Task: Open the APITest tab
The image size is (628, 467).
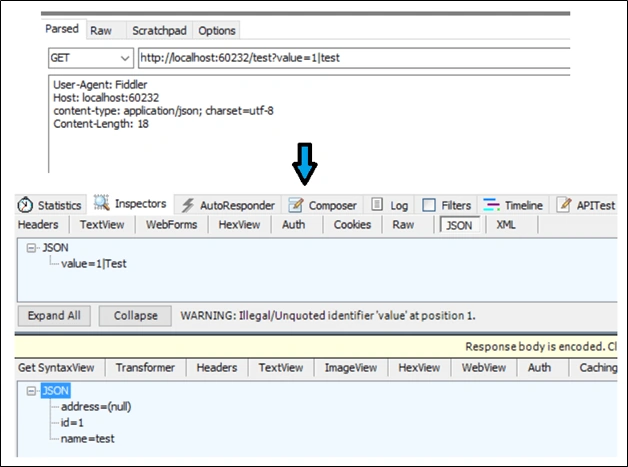Action: point(586,205)
